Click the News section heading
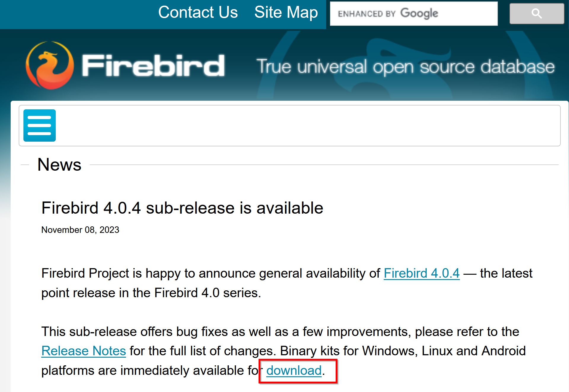The height and width of the screenshot is (392, 569). pos(59,165)
